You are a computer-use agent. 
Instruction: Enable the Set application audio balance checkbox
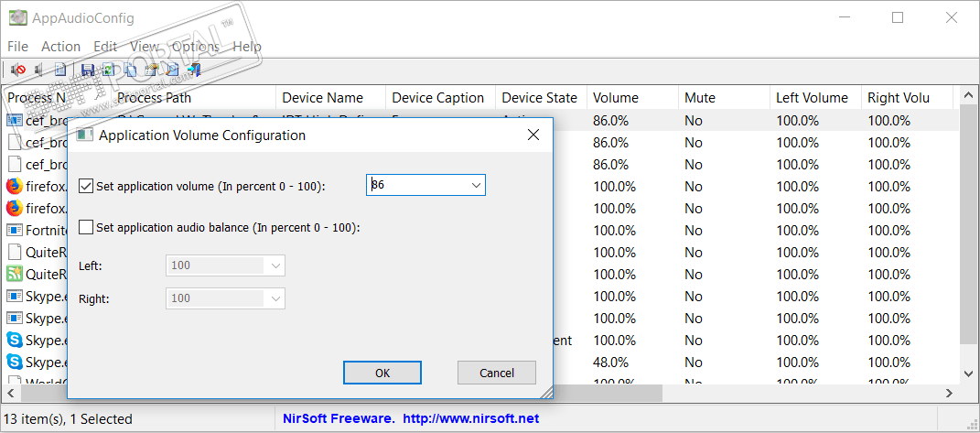click(87, 227)
